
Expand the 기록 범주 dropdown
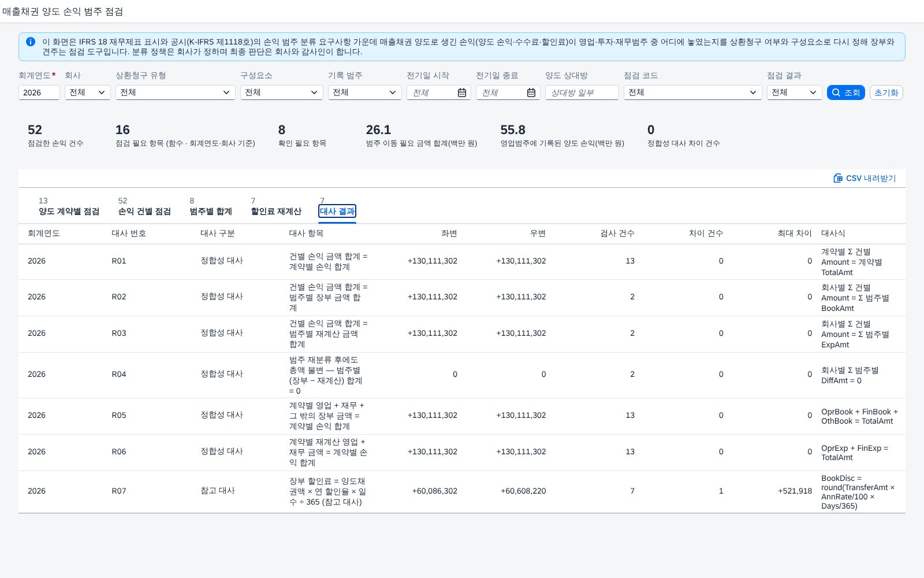(365, 92)
